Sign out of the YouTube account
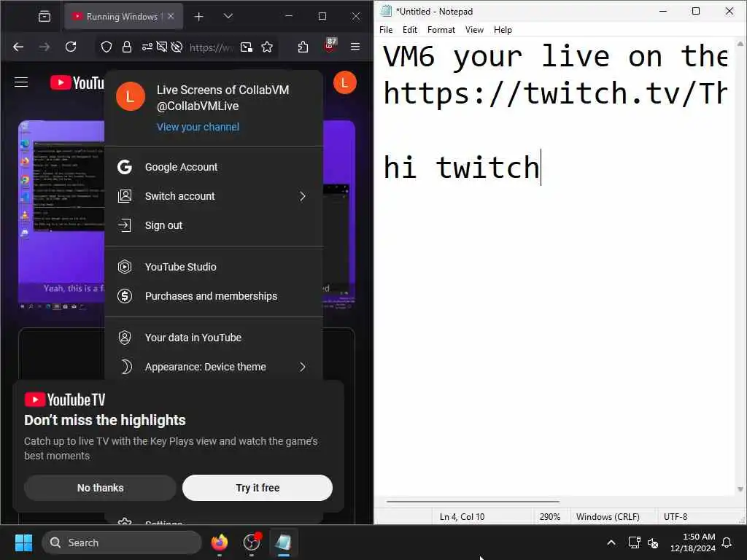 point(214,225)
